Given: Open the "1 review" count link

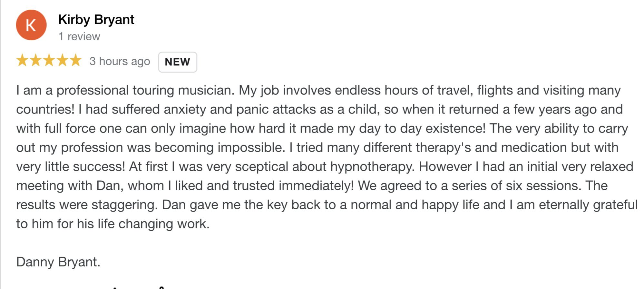Looking at the screenshot, I should (79, 36).
